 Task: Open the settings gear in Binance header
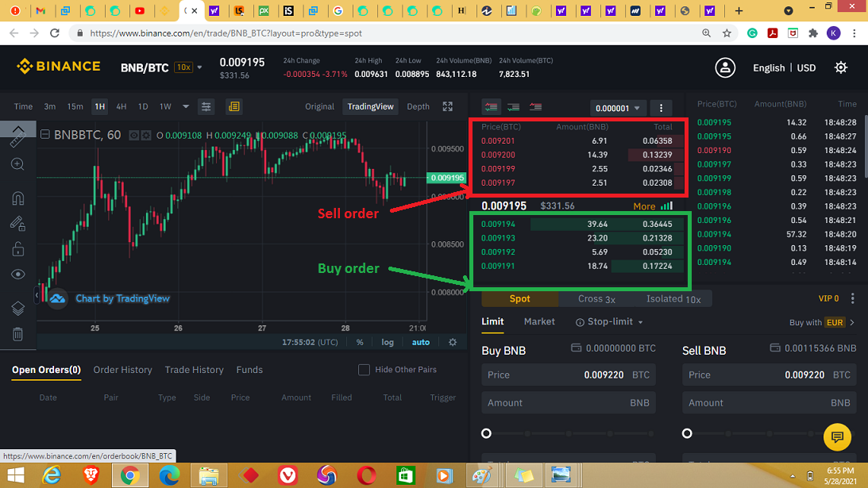click(x=841, y=67)
